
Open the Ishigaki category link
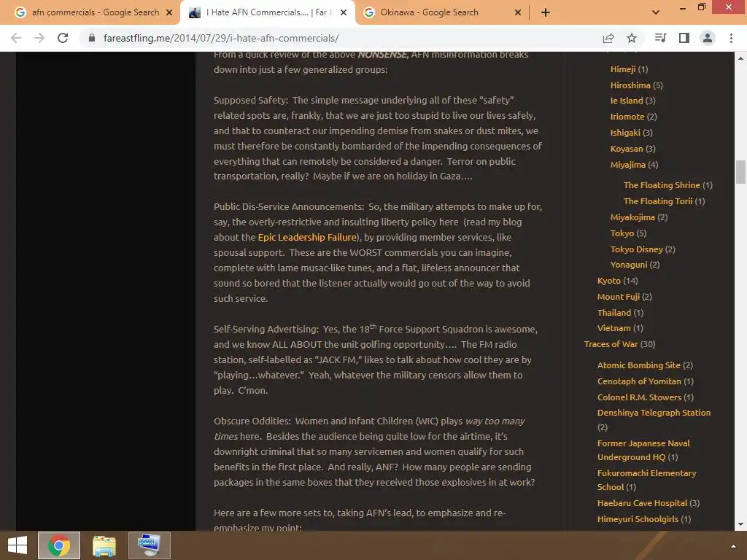[625, 133]
